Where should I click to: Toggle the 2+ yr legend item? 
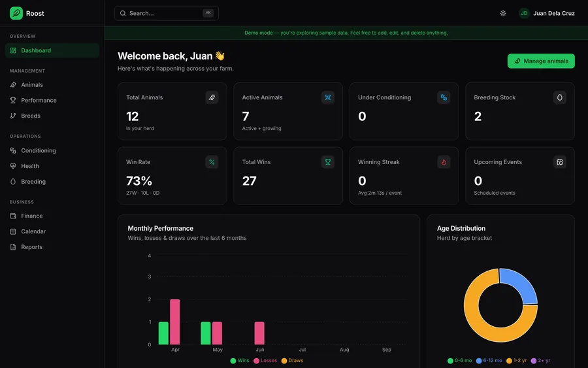click(x=540, y=361)
